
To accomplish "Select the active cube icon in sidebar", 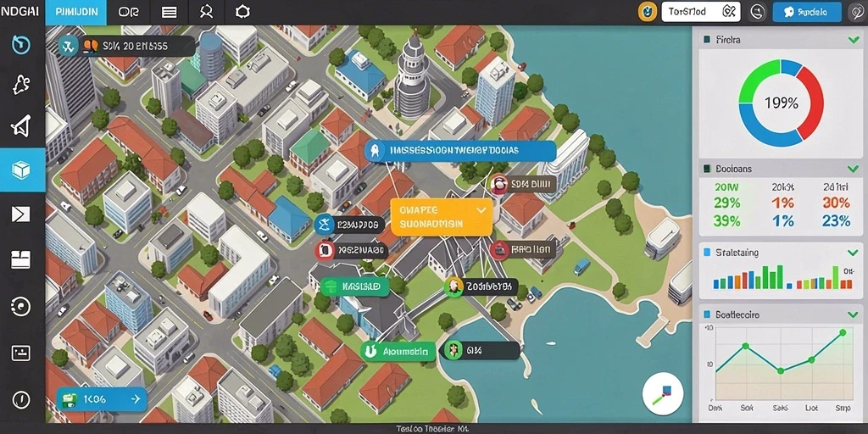I will click(21, 170).
